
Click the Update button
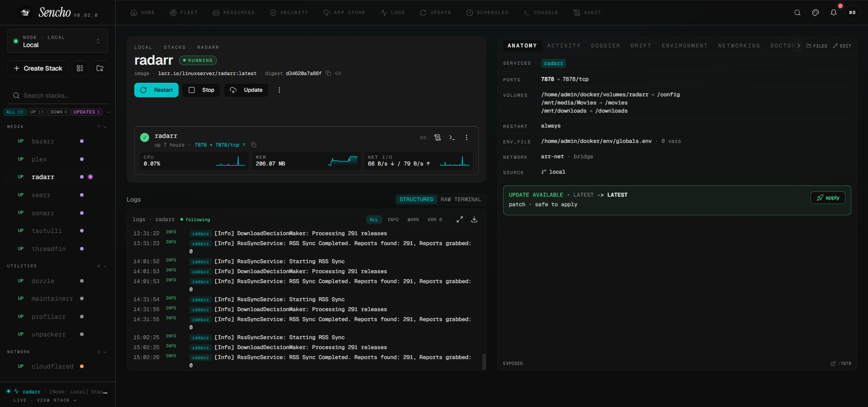[x=246, y=90]
